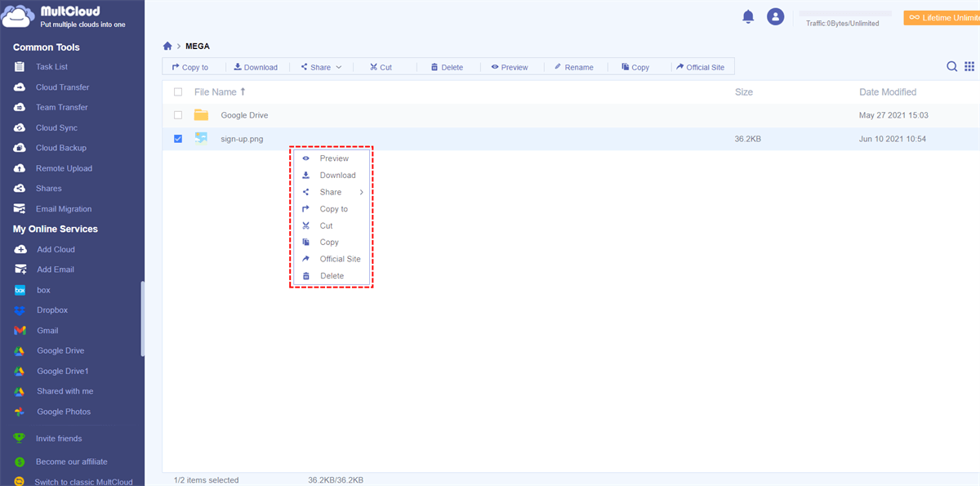Click Preview toolbar button
Screen dimensions: 980x486
[x=510, y=67]
